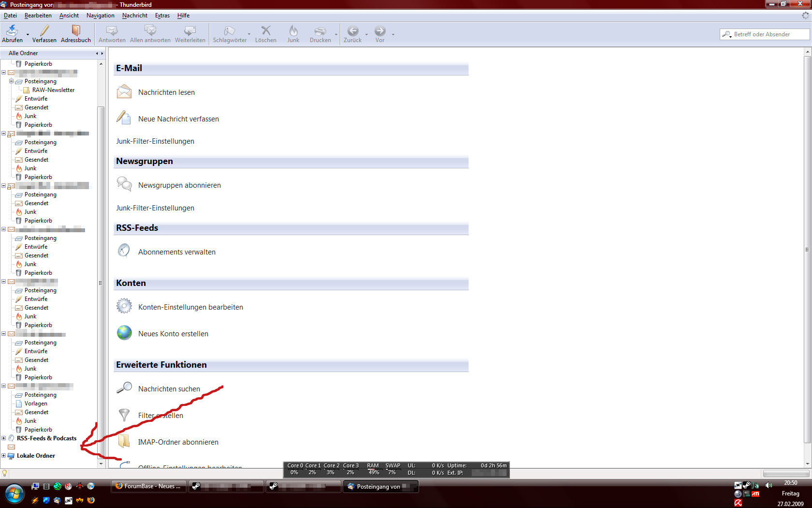Collapse the Posteingang node containing RAW-Newsletter
The width and height of the screenshot is (812, 508).
12,81
